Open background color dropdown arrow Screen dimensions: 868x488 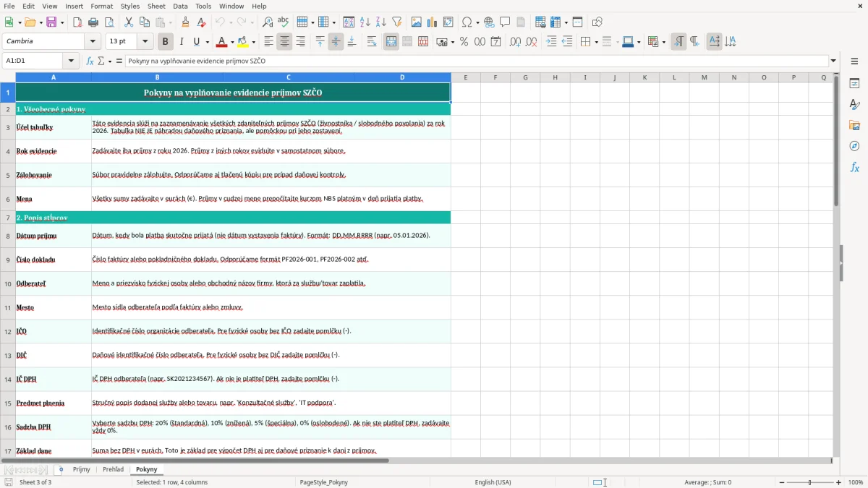(x=254, y=43)
